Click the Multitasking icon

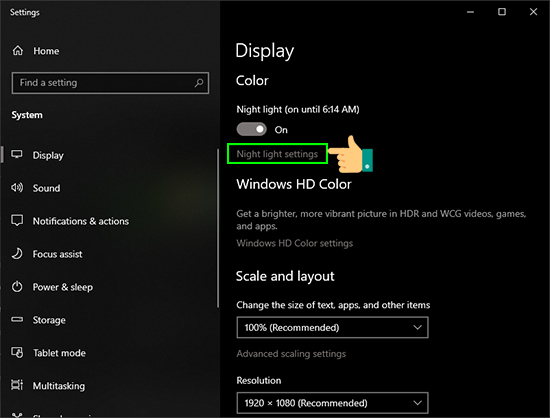tap(17, 385)
